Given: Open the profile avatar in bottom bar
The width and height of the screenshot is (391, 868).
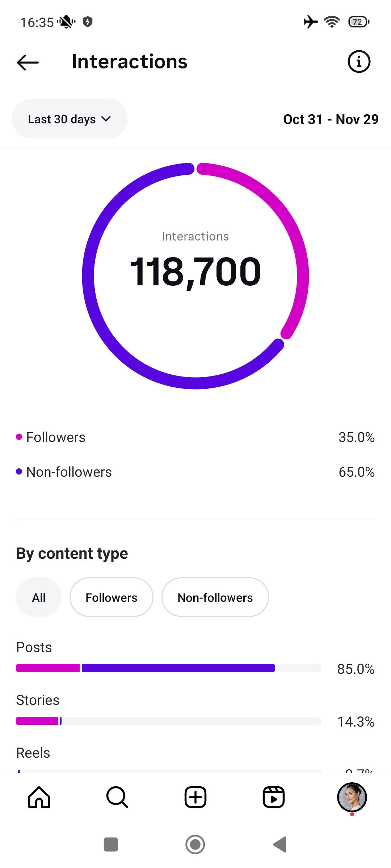Looking at the screenshot, I should click(352, 797).
